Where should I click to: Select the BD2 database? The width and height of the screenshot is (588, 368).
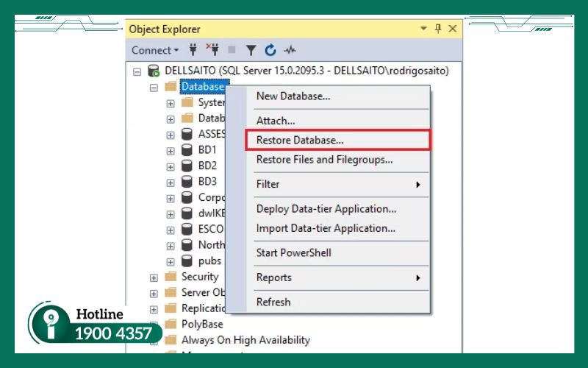pos(207,166)
